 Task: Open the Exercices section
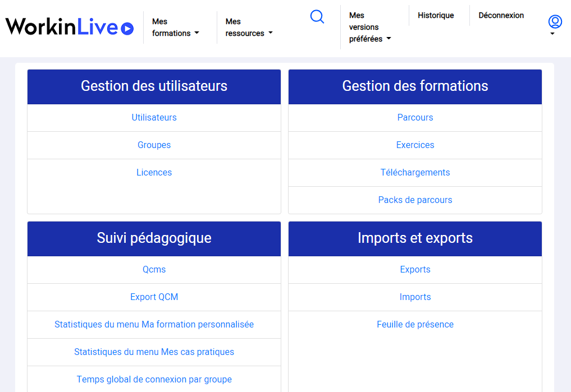[x=415, y=145]
